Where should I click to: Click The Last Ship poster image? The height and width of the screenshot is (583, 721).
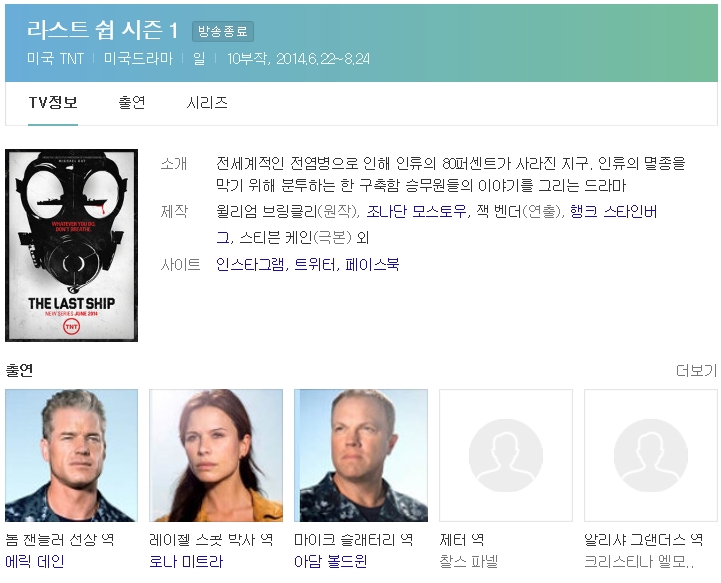coord(71,246)
